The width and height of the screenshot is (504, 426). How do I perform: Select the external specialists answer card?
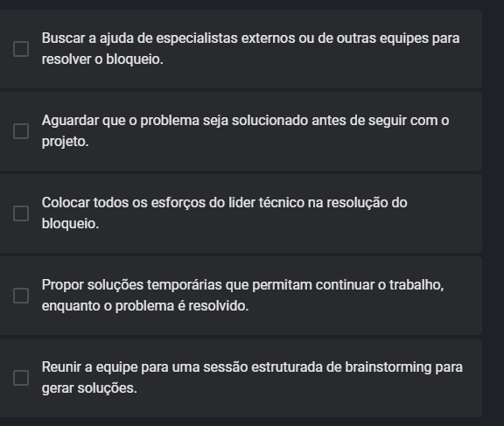(x=241, y=49)
